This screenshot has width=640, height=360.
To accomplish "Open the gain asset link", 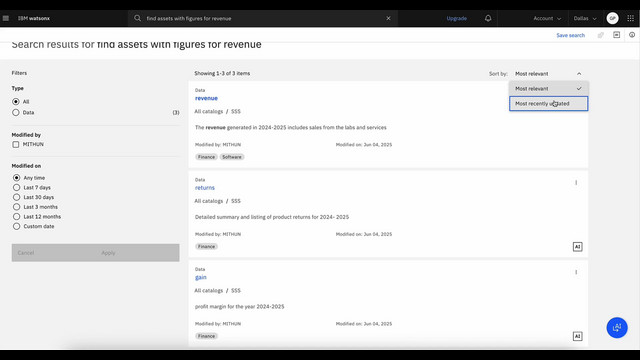I will click(x=200, y=278).
